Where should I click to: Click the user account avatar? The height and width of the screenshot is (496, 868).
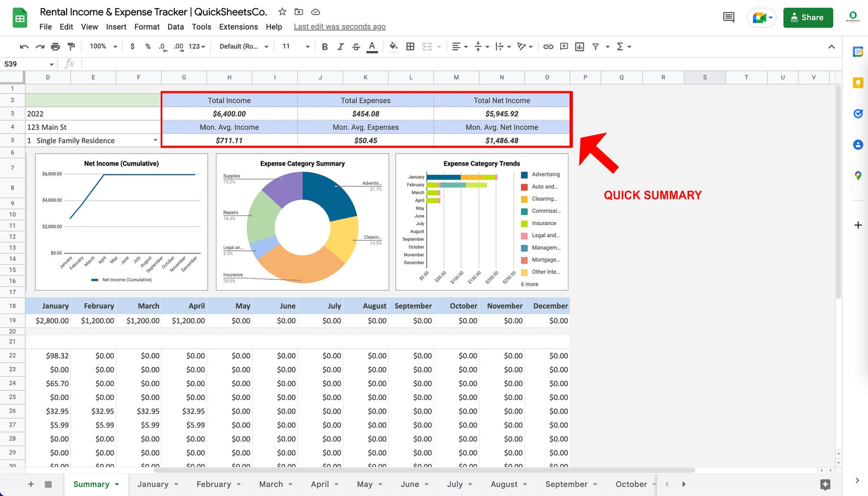click(852, 17)
